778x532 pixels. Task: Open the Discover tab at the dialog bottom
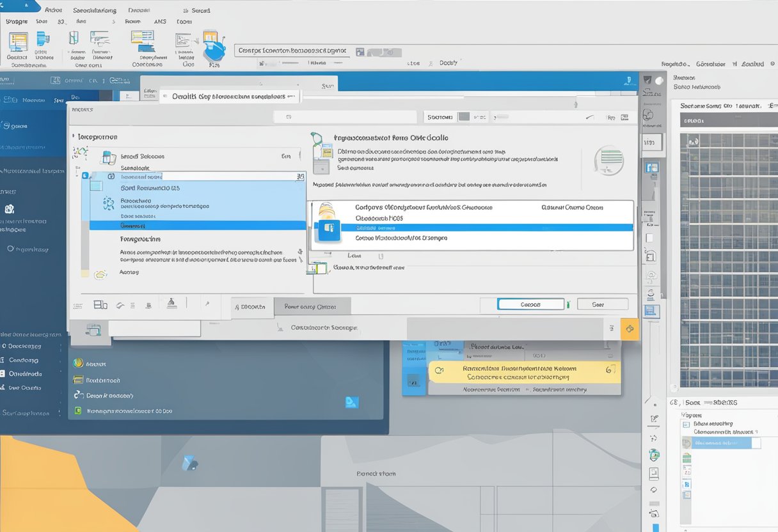click(x=251, y=306)
